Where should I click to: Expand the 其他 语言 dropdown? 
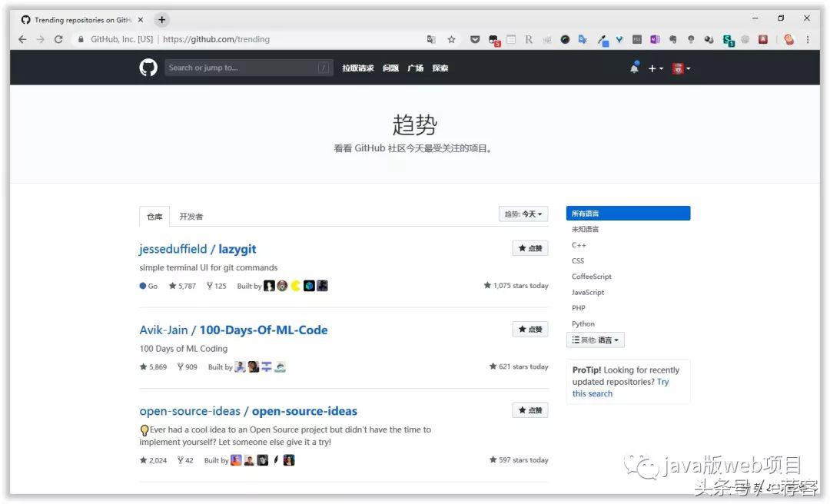(x=596, y=340)
